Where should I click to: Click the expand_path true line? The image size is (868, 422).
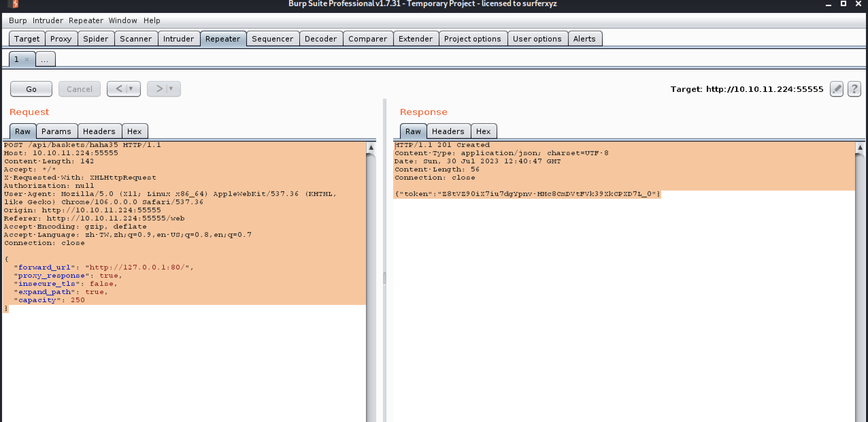pyautogui.click(x=61, y=292)
